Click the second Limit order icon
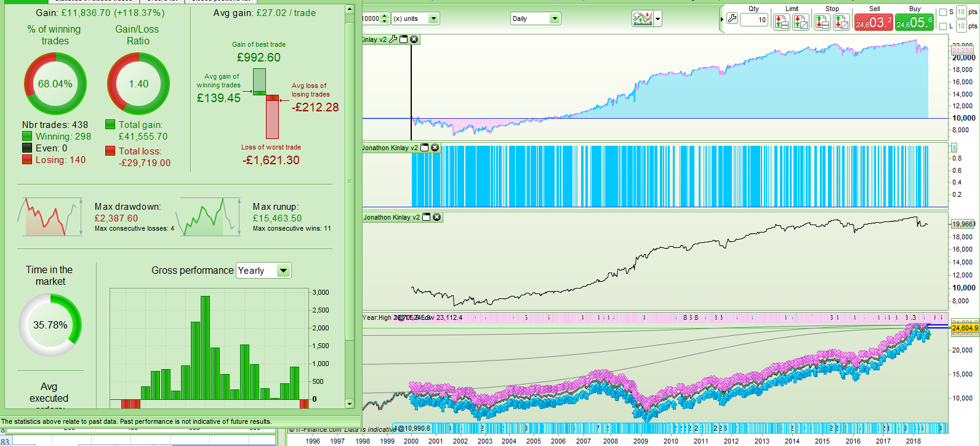Viewport: 980px width, 446px height. [x=801, y=22]
